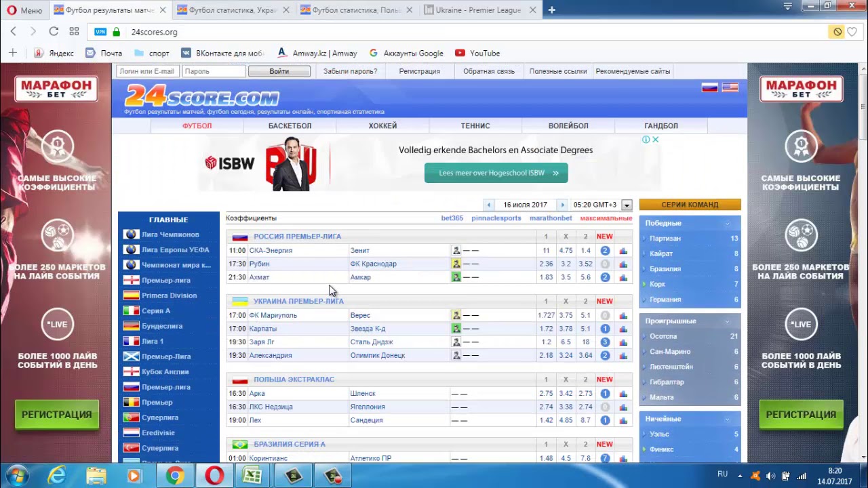
Task: Click referee icon in Заря Лг row
Action: click(456, 342)
